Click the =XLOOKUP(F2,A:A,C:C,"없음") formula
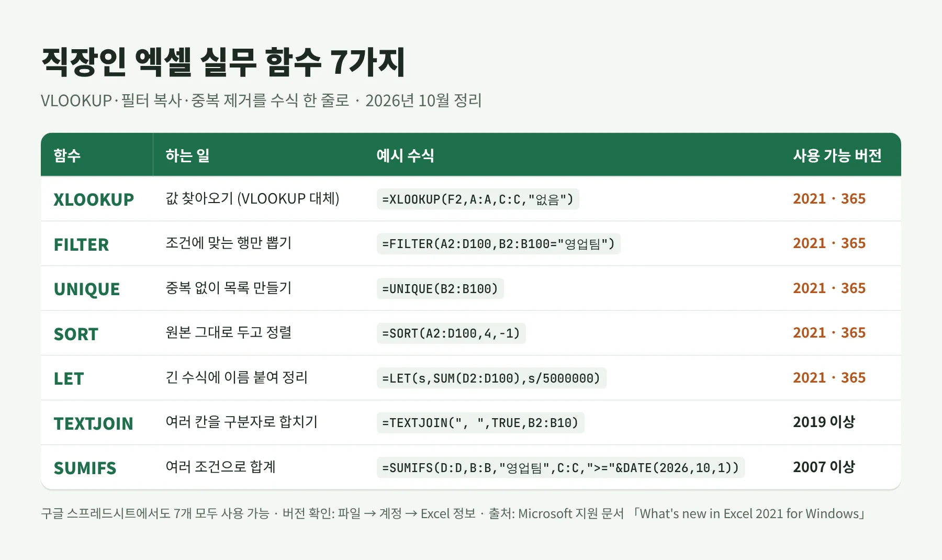 (x=478, y=199)
